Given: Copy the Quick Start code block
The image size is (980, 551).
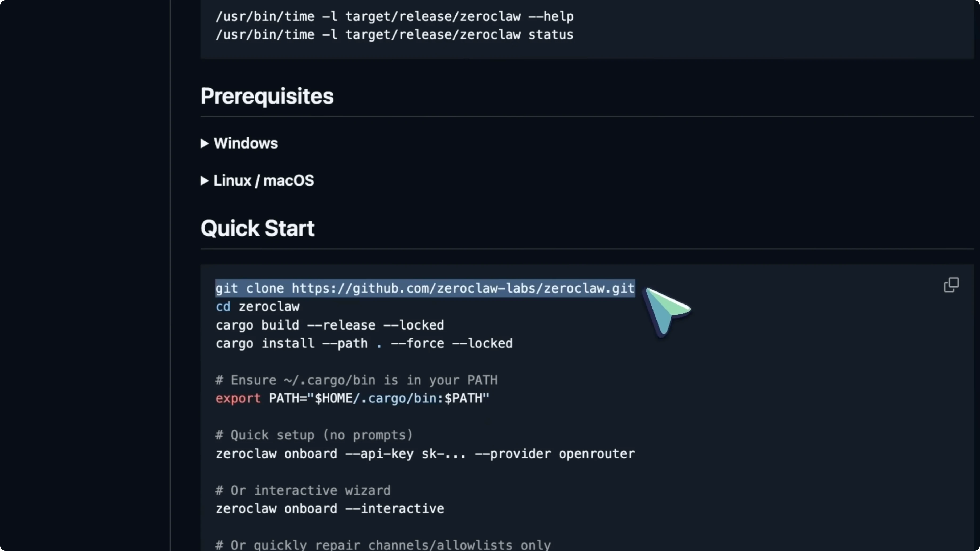Looking at the screenshot, I should tap(951, 285).
